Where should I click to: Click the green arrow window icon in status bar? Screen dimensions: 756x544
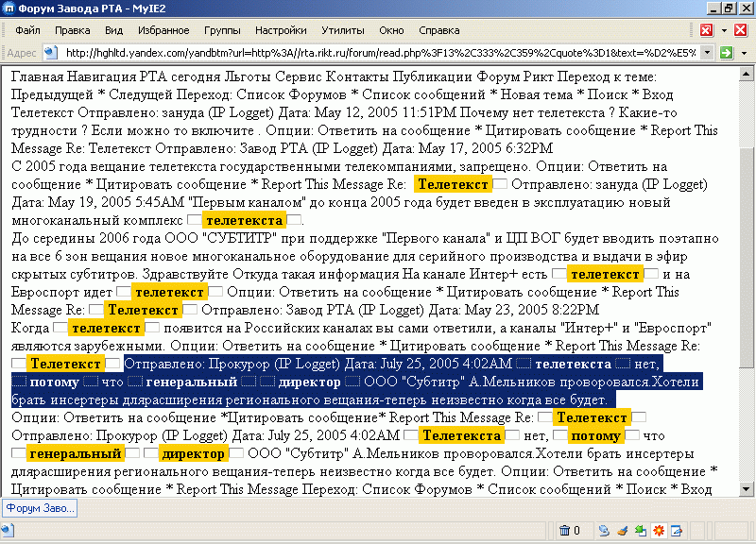point(641,531)
